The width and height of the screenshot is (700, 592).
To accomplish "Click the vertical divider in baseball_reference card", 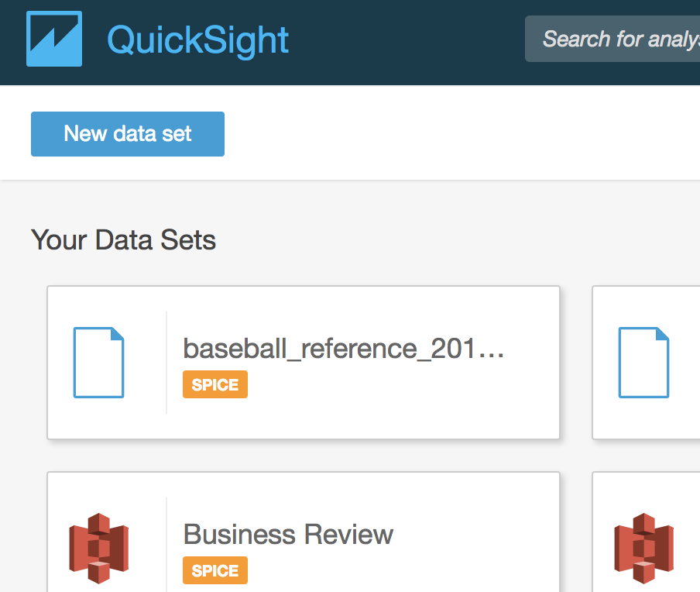I will (166, 363).
